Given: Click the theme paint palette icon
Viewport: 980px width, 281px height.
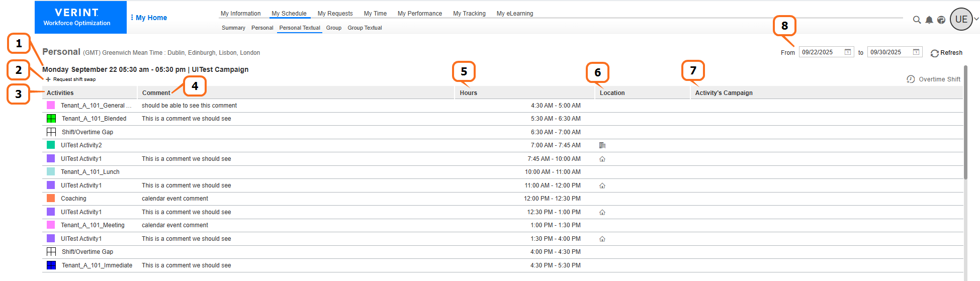Looking at the screenshot, I should point(941,20).
